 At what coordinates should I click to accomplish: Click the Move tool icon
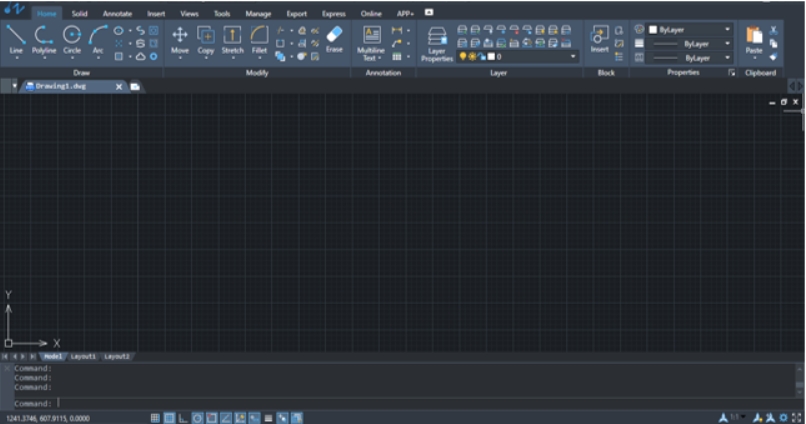click(x=179, y=35)
